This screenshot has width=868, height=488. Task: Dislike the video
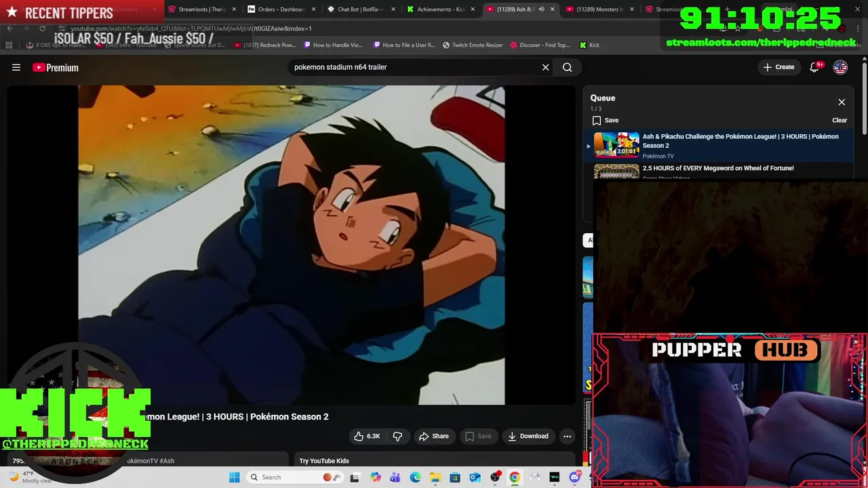pos(398,436)
